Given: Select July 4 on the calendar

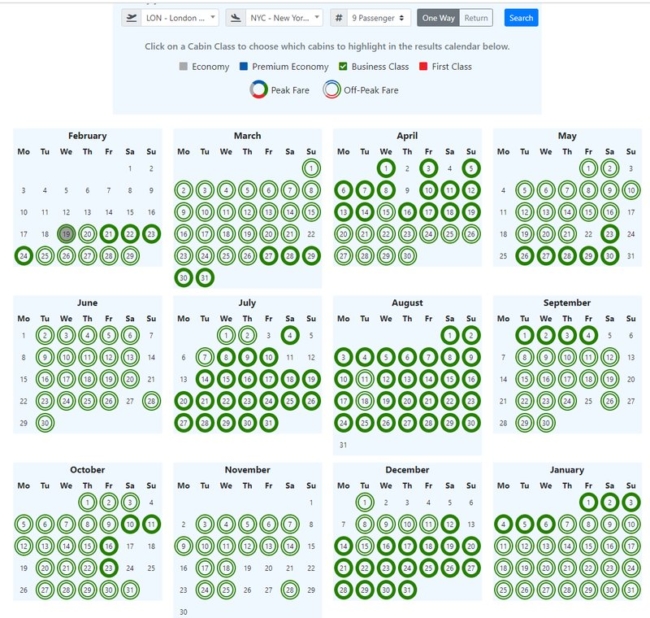Looking at the screenshot, I should coord(290,335).
